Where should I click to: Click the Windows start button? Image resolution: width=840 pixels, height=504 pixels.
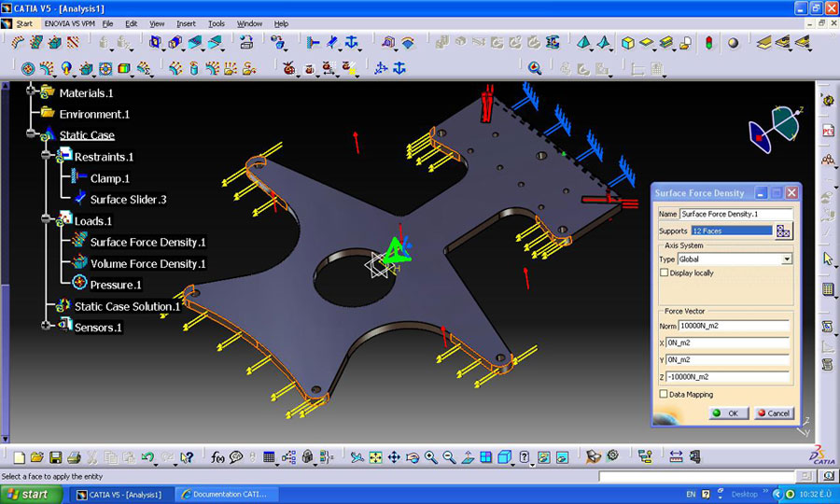(x=31, y=495)
